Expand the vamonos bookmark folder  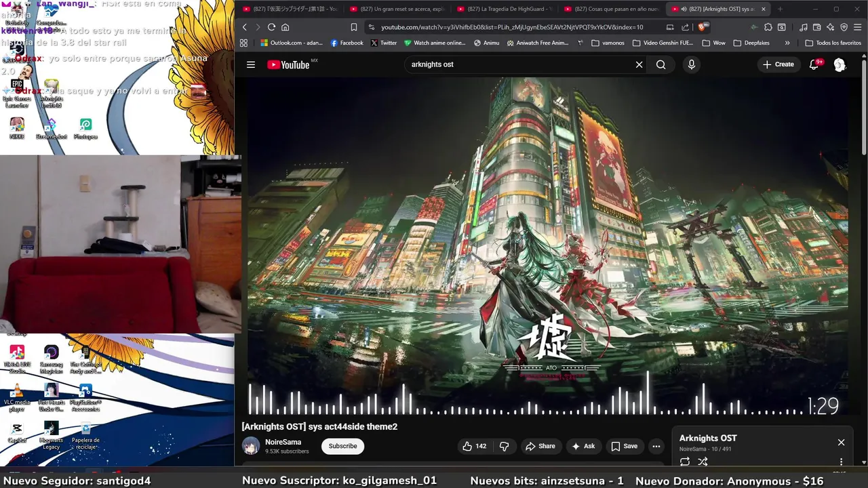[x=608, y=43]
